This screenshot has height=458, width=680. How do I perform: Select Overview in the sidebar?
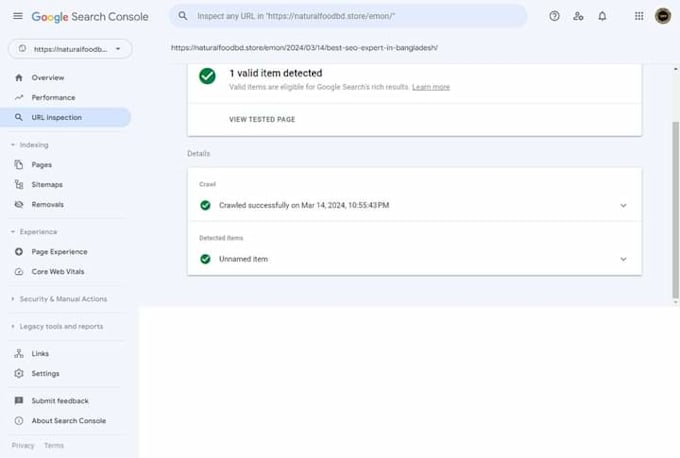[x=65, y=78]
